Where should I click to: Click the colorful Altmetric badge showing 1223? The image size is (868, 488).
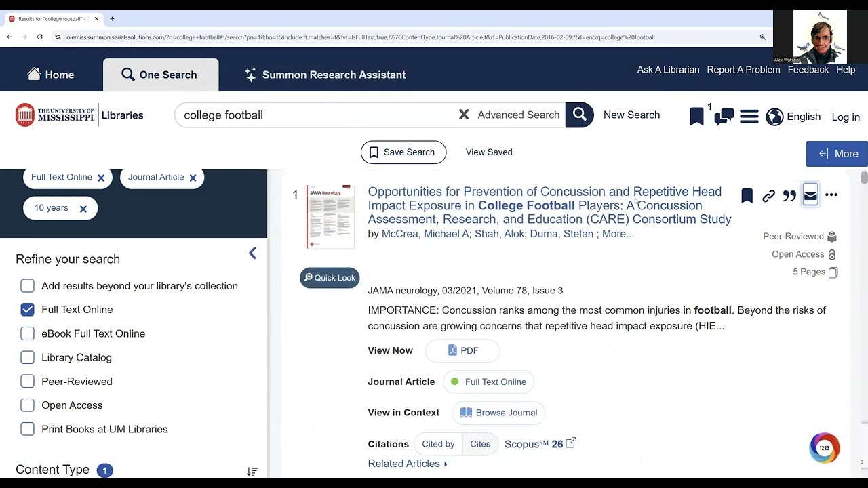[x=825, y=448]
